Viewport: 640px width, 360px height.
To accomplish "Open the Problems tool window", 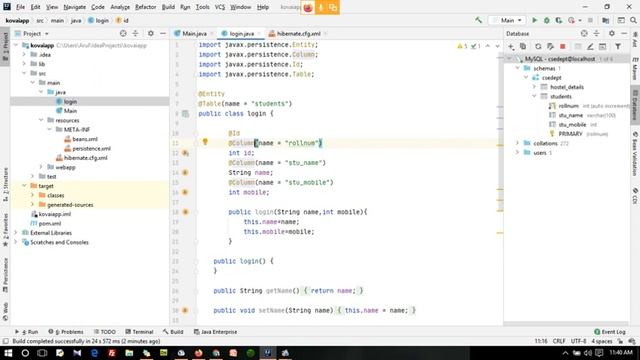I will click(x=66, y=332).
